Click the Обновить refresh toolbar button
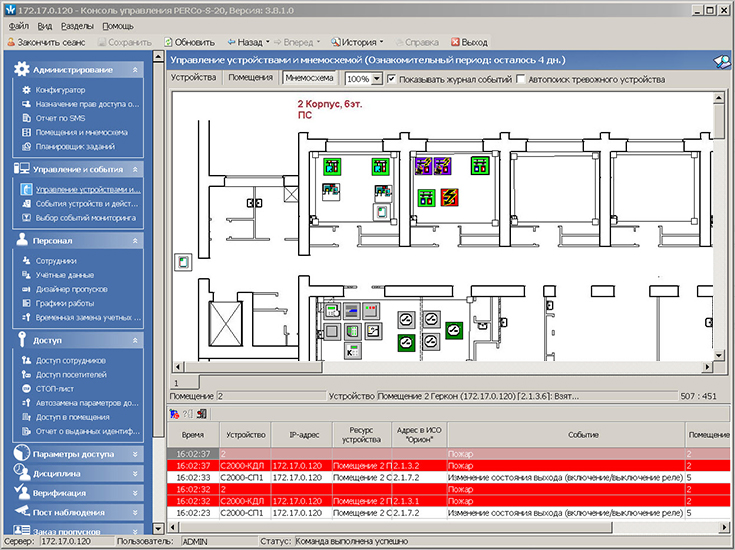The image size is (735, 550). point(189,43)
